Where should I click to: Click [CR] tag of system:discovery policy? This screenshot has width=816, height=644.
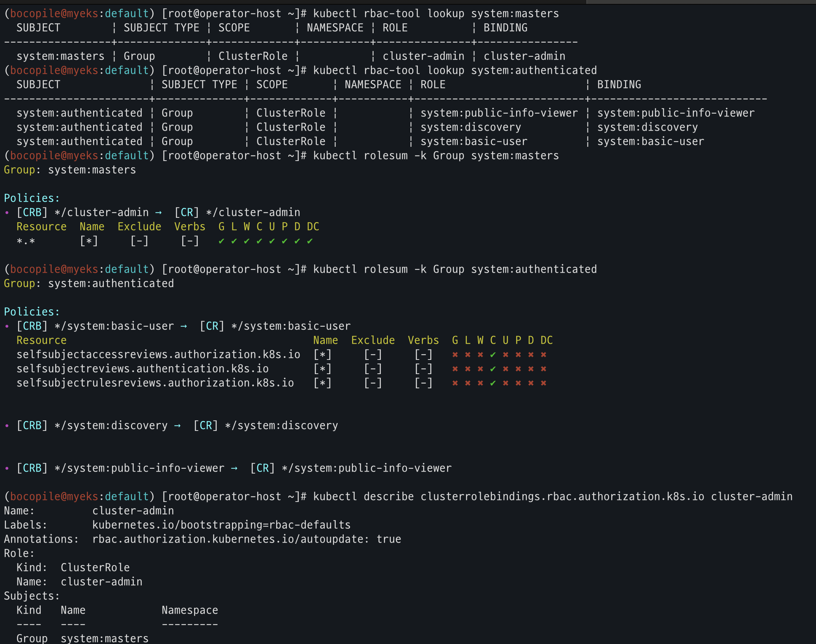pos(206,426)
